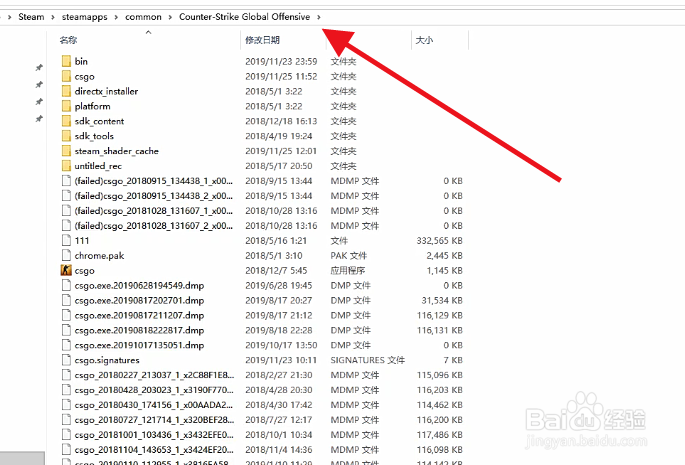This screenshot has height=465, width=685.
Task: Click the size 115,096 KB entry
Action: point(439,375)
